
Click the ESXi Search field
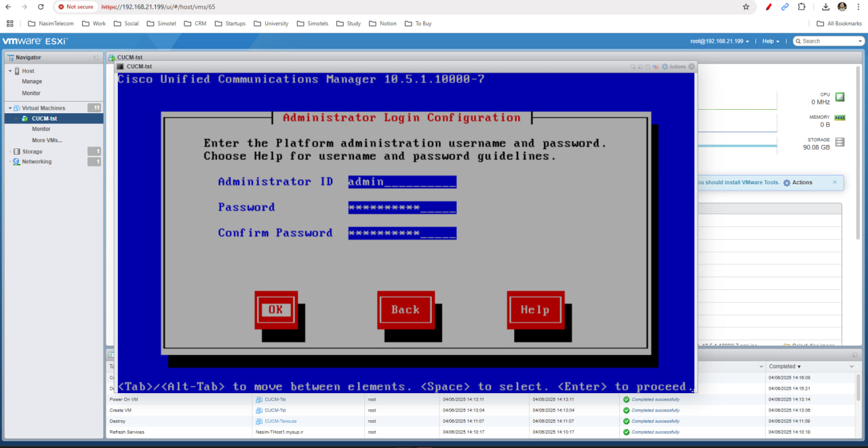[x=829, y=41]
